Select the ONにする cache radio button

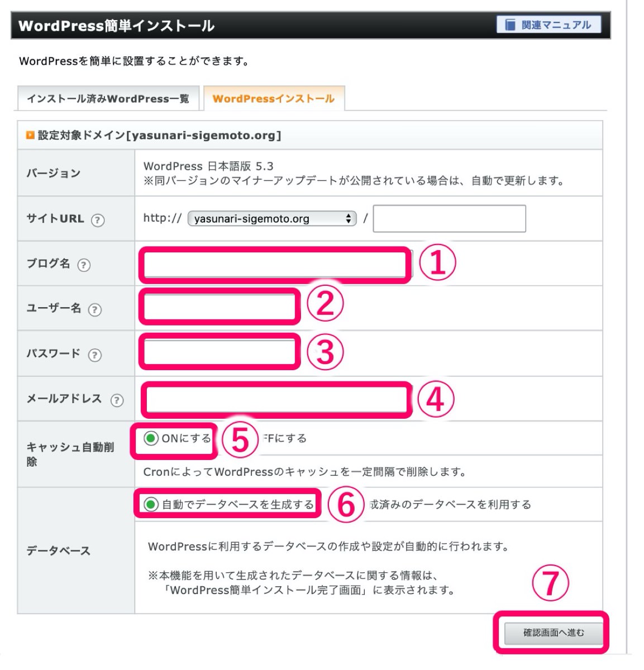click(151, 438)
